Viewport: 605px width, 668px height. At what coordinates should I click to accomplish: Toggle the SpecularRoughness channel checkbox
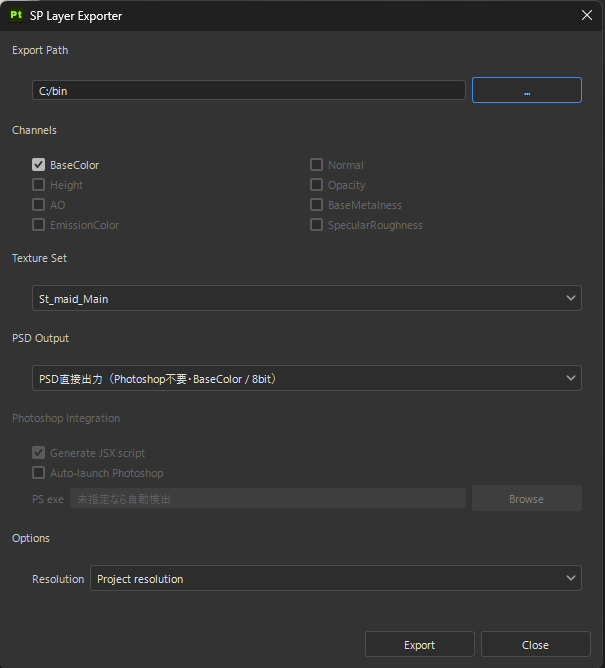[316, 225]
